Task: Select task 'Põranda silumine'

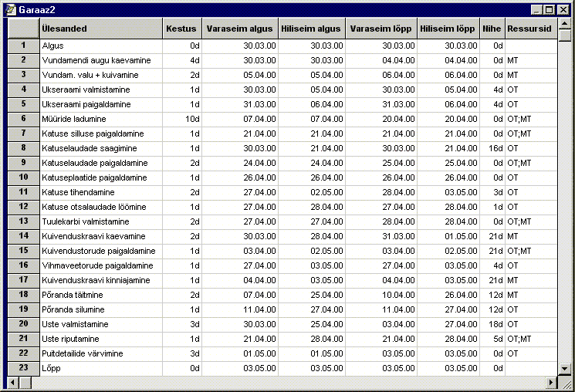Action: point(101,310)
